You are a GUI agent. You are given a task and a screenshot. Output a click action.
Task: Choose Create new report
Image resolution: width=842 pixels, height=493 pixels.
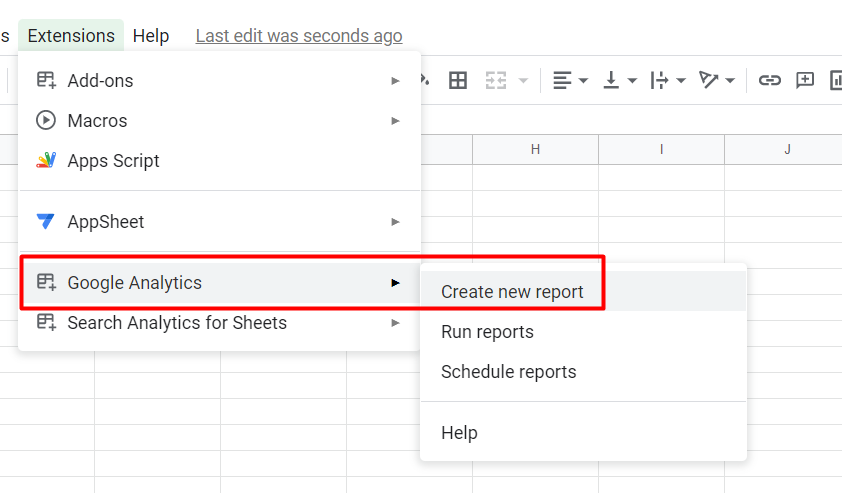[x=583, y=292]
